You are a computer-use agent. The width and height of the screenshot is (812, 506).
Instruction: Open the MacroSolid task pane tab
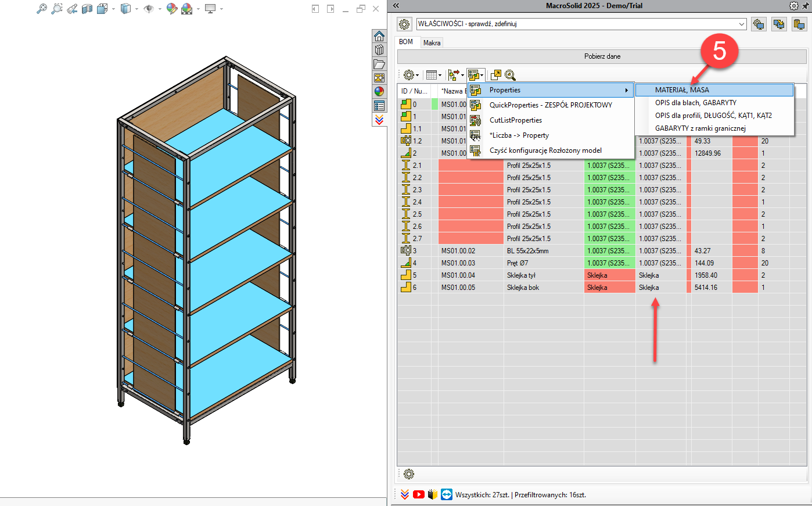click(379, 120)
